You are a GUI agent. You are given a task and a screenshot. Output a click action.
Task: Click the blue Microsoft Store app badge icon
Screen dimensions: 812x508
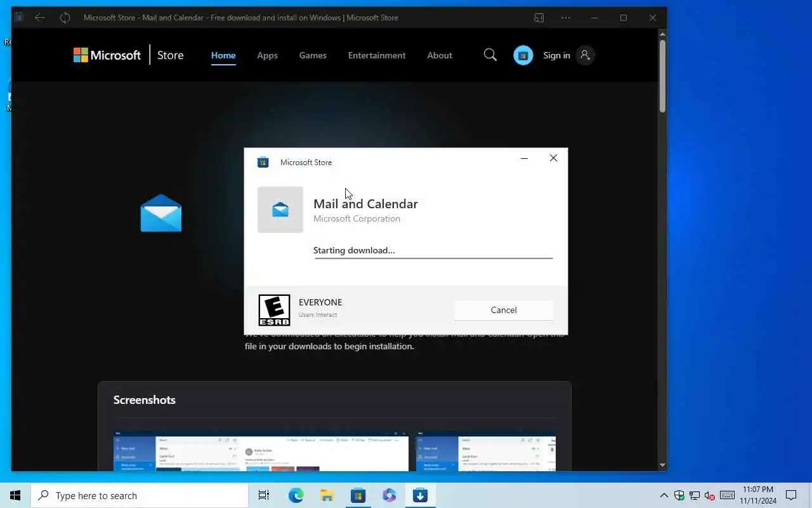(523, 55)
